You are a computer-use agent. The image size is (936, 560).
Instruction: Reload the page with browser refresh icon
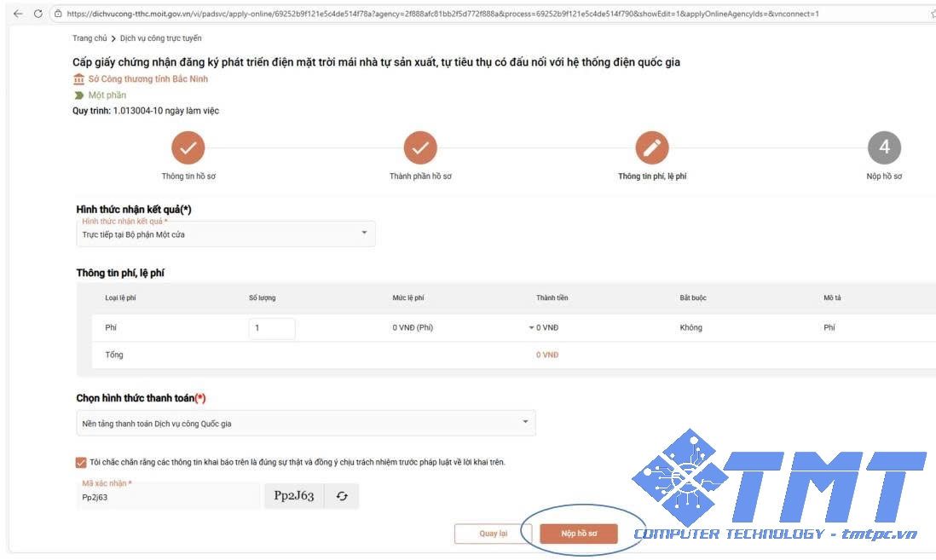tap(38, 14)
